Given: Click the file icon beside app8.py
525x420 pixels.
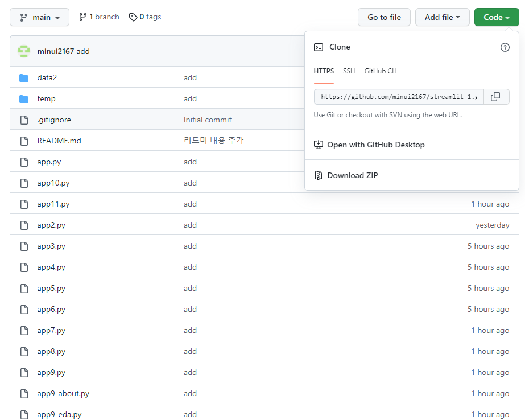Looking at the screenshot, I should tap(24, 352).
